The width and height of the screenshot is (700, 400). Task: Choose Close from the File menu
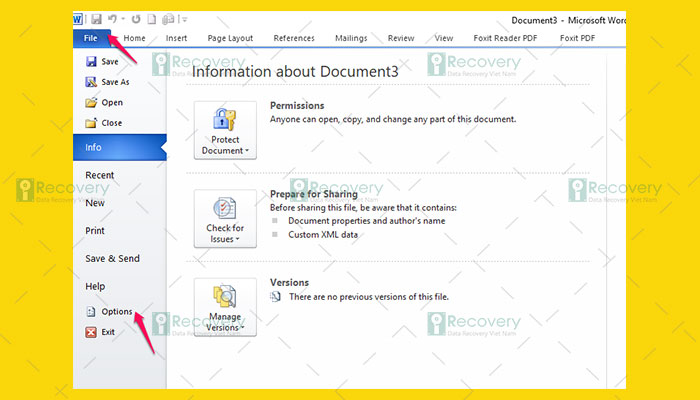tap(112, 123)
